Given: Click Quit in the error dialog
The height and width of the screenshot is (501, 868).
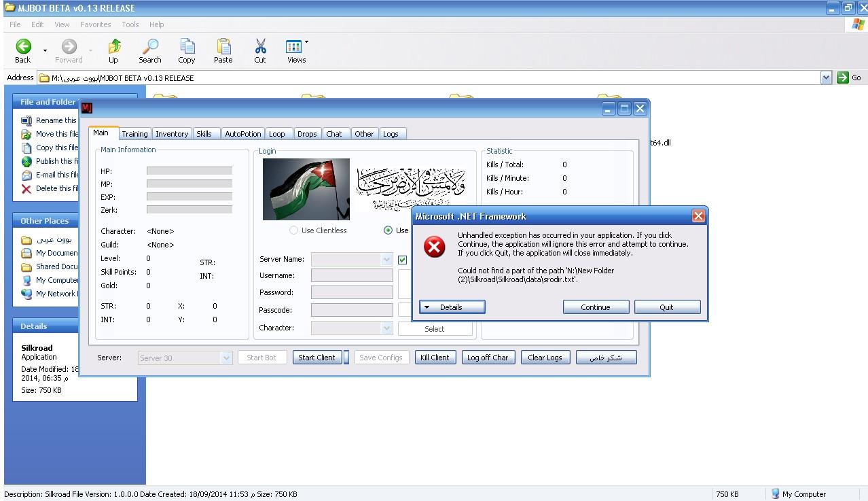Looking at the screenshot, I should click(667, 307).
